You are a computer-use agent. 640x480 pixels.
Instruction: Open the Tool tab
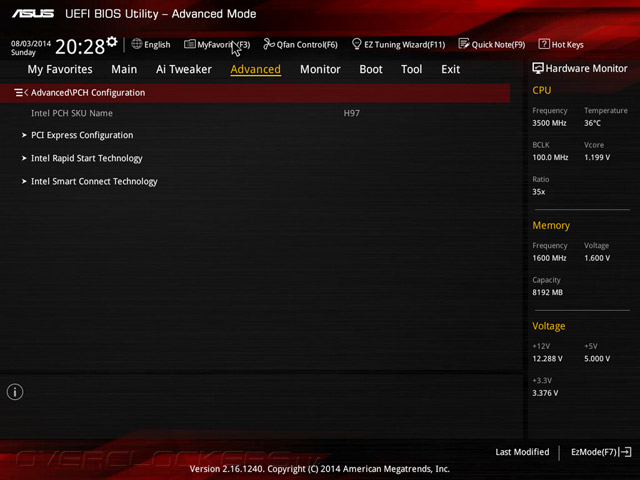tap(411, 69)
